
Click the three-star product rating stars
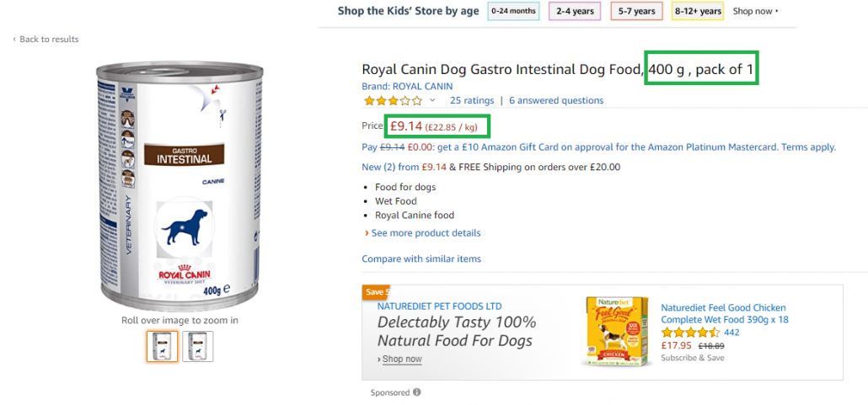point(393,101)
